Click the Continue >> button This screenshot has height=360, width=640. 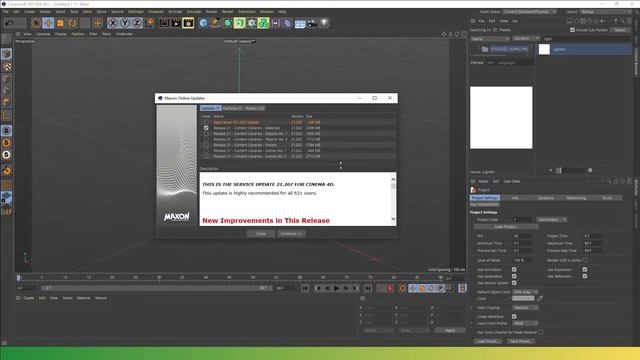[x=291, y=234]
